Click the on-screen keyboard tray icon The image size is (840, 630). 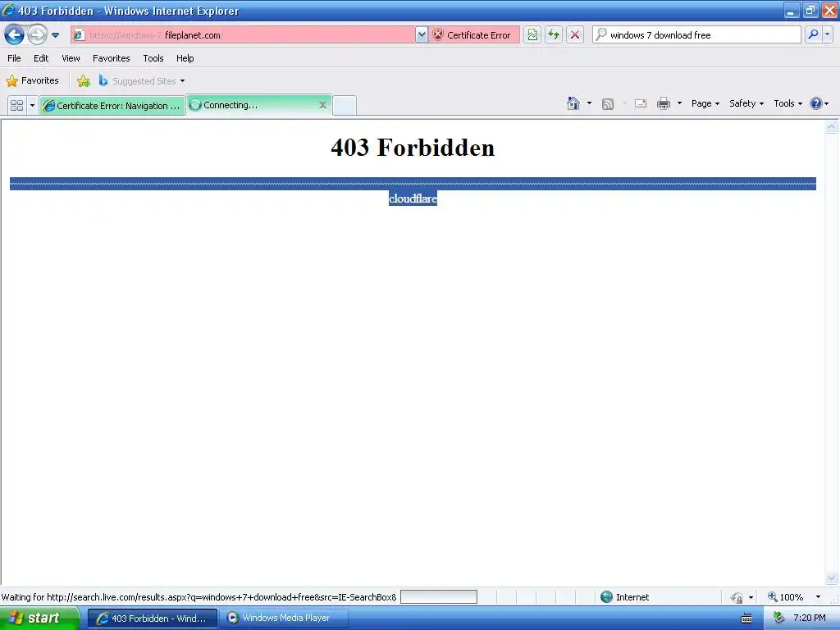[x=746, y=619]
